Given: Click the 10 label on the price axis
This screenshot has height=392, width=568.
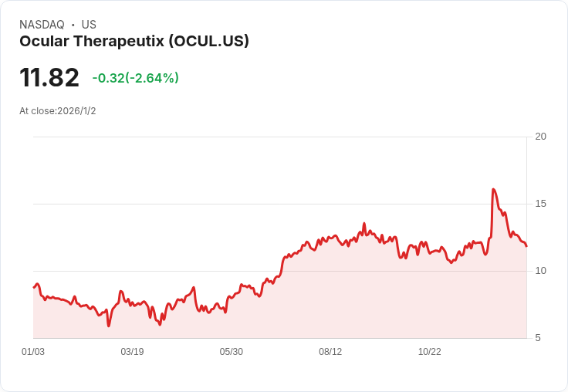Looking at the screenshot, I should click(x=540, y=271).
